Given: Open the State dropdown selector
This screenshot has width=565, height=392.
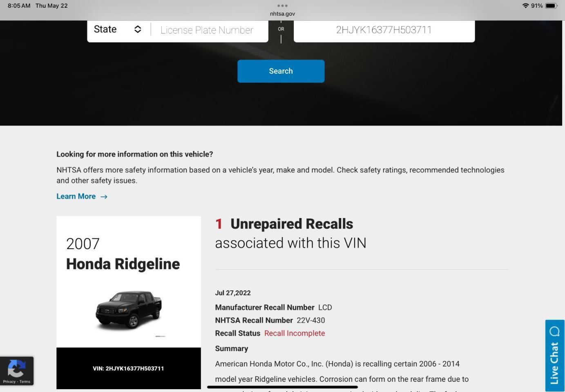Looking at the screenshot, I should (118, 29).
